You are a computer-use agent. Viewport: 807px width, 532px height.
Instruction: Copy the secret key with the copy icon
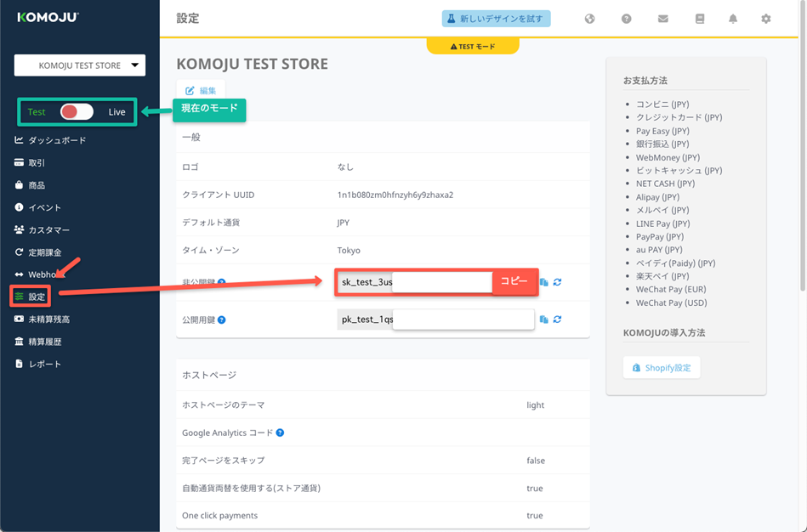[x=544, y=282]
